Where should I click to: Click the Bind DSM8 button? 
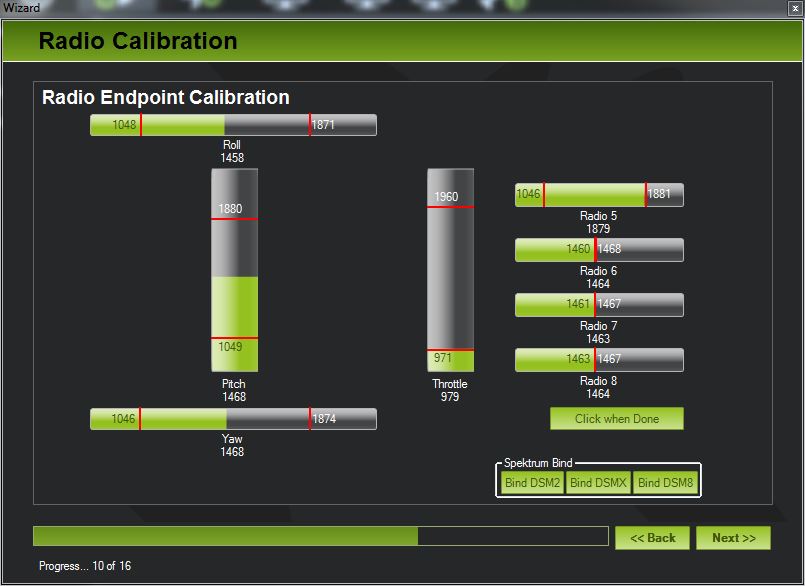665,483
